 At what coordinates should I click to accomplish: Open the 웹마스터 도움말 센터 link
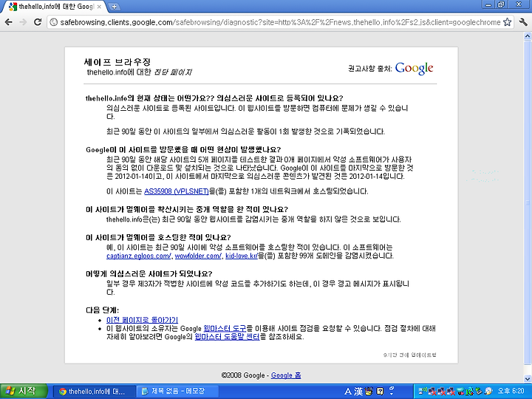tap(227, 337)
